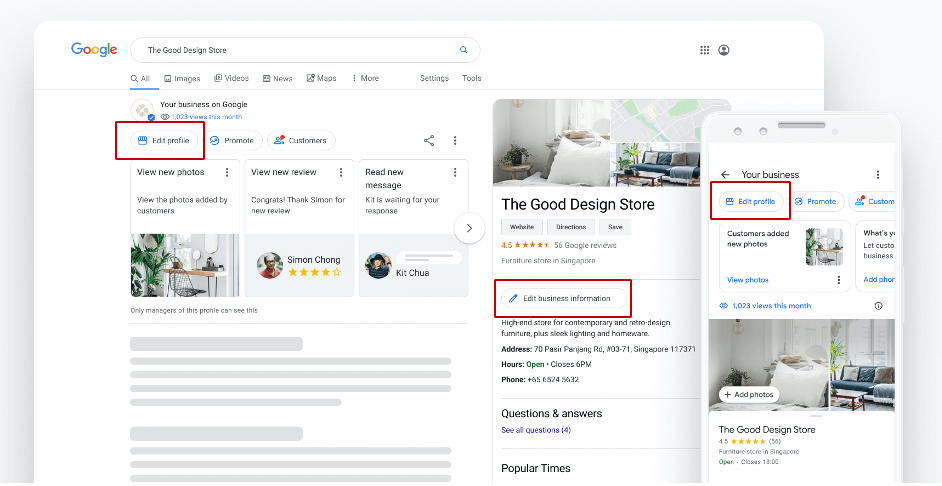This screenshot has width=942, height=486.
Task: Switch to the Maps search tab
Action: pos(321,78)
